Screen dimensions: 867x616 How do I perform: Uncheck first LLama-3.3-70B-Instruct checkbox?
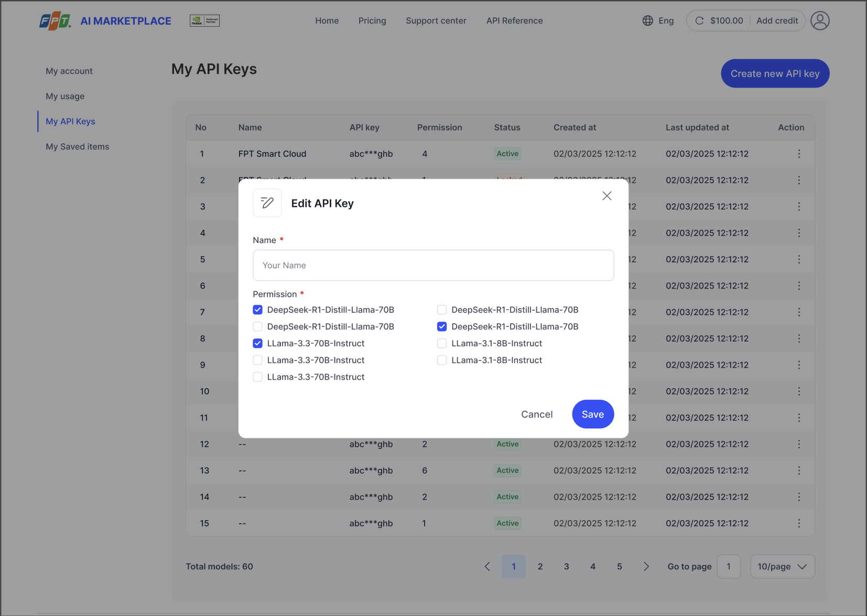pos(257,344)
